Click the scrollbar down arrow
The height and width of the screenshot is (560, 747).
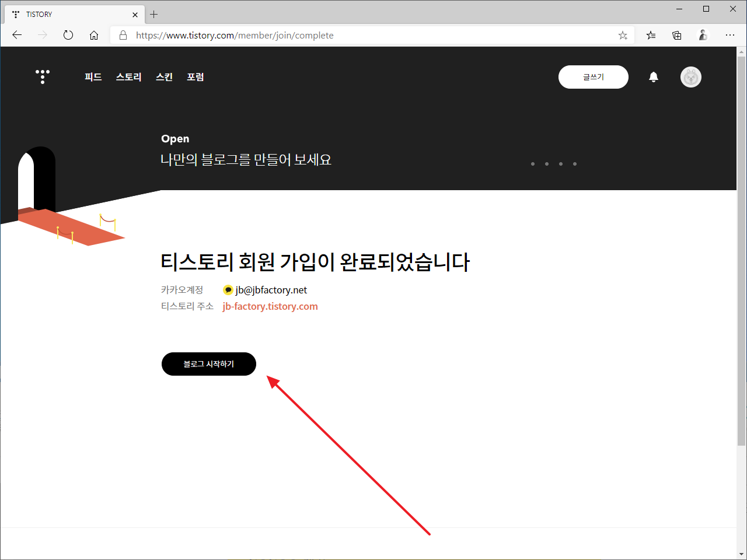[x=741, y=554]
